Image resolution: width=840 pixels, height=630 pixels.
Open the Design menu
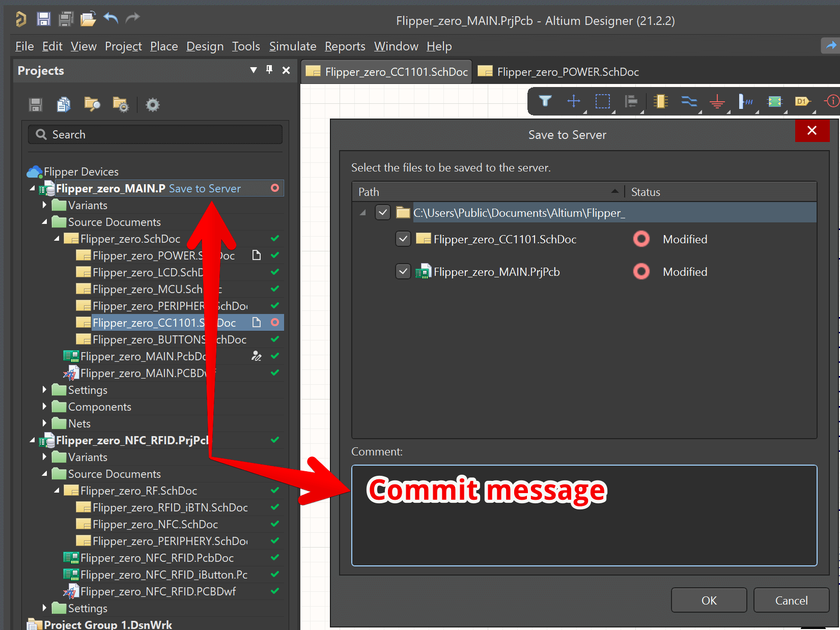tap(205, 46)
